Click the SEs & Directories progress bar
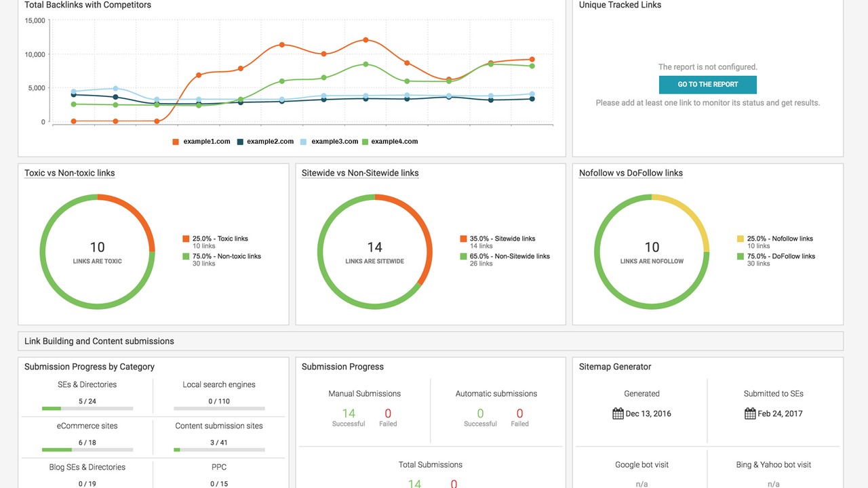 pyautogui.click(x=87, y=408)
